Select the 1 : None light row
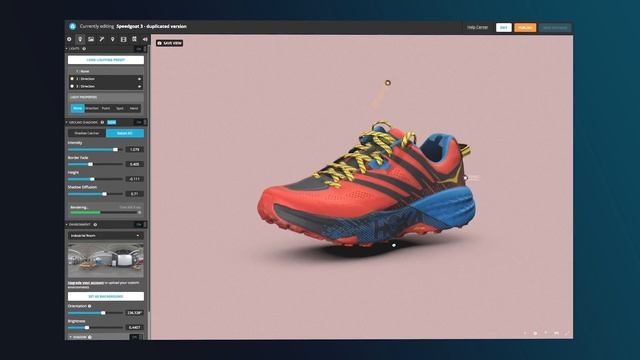 pos(106,71)
